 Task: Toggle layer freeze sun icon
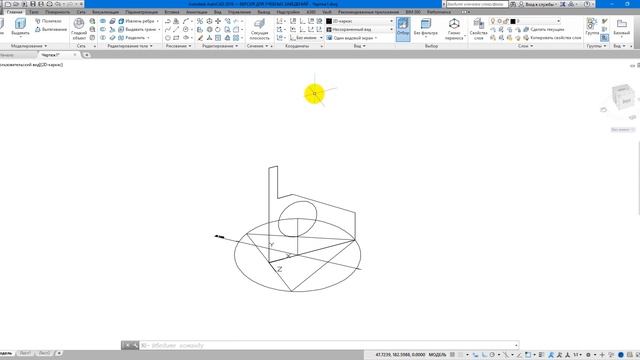point(500,21)
